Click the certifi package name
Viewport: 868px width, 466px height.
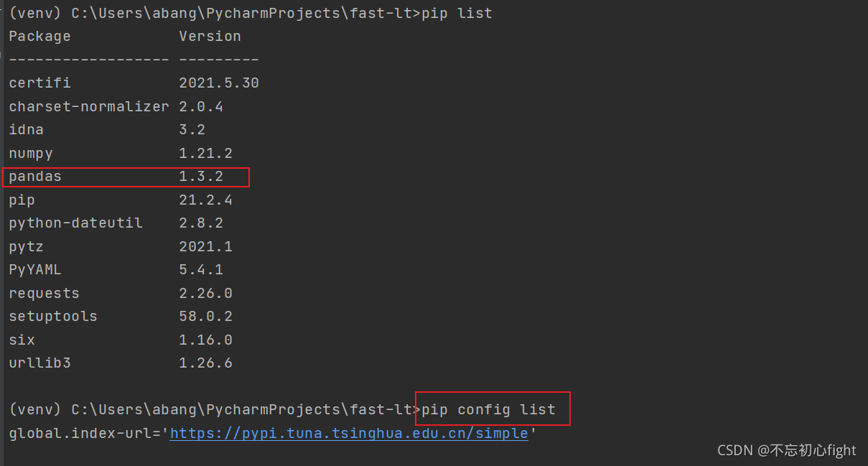39,83
